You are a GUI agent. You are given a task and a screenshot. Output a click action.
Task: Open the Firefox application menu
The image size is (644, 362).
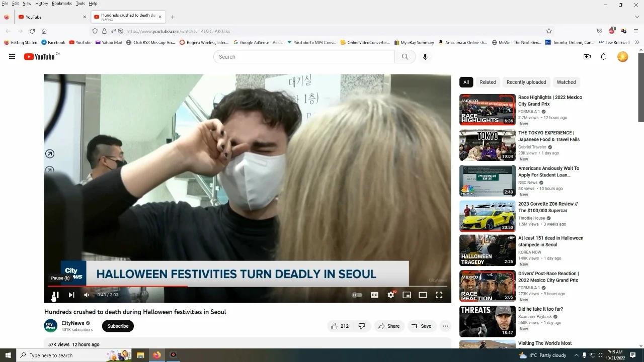coord(636,31)
